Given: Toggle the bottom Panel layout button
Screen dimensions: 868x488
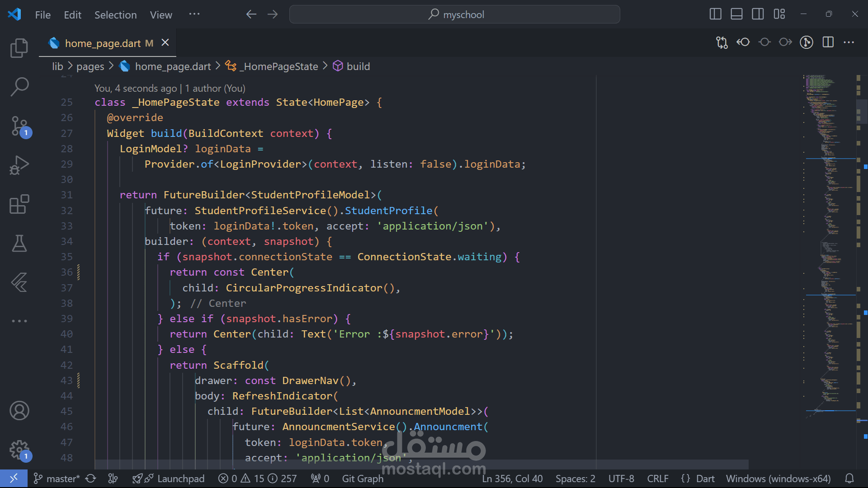Looking at the screenshot, I should tap(736, 14).
